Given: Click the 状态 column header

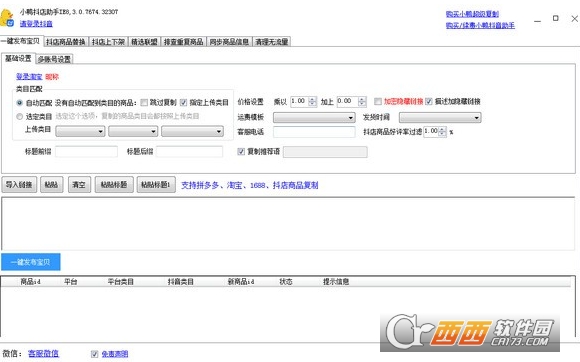Looking at the screenshot, I should pos(286,282).
